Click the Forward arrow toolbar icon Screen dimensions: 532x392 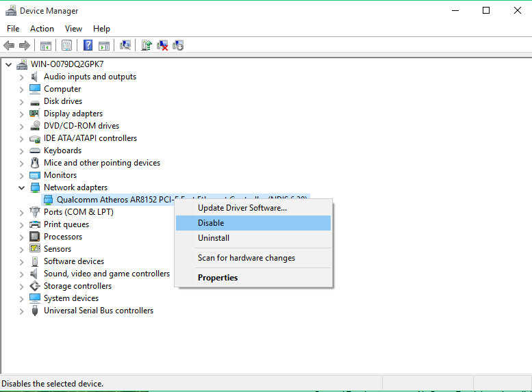click(25, 45)
